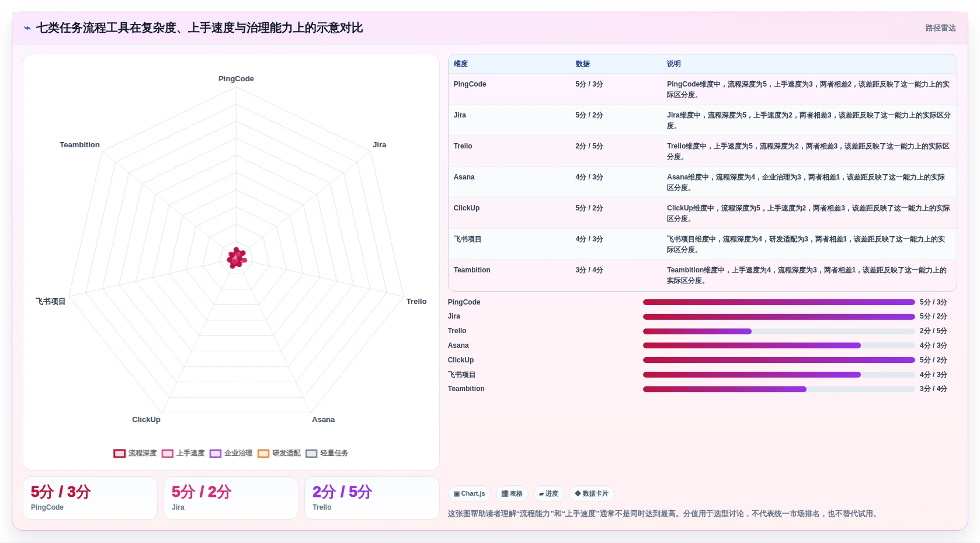
Task: Click the ClickUp description cell text
Action: click(808, 213)
